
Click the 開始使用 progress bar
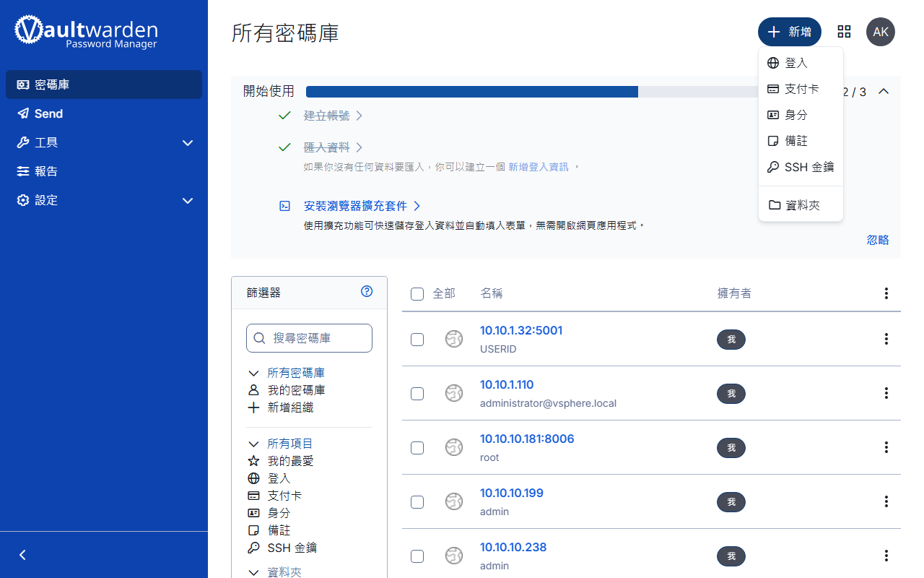(533, 92)
